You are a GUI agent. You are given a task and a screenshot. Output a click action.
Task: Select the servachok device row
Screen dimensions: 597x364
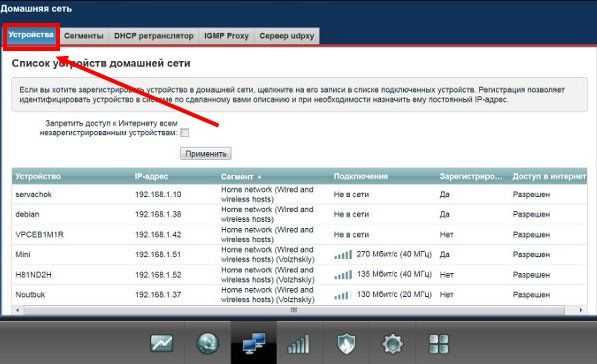coord(299,194)
